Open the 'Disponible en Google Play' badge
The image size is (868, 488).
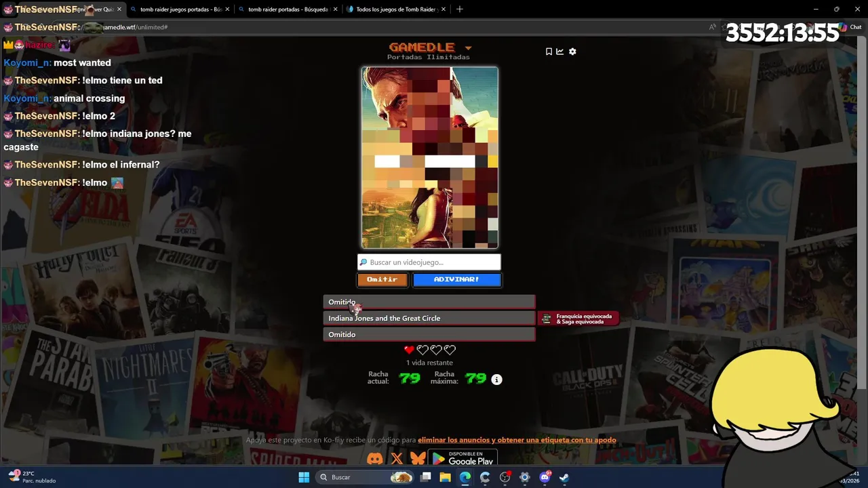pos(462,458)
